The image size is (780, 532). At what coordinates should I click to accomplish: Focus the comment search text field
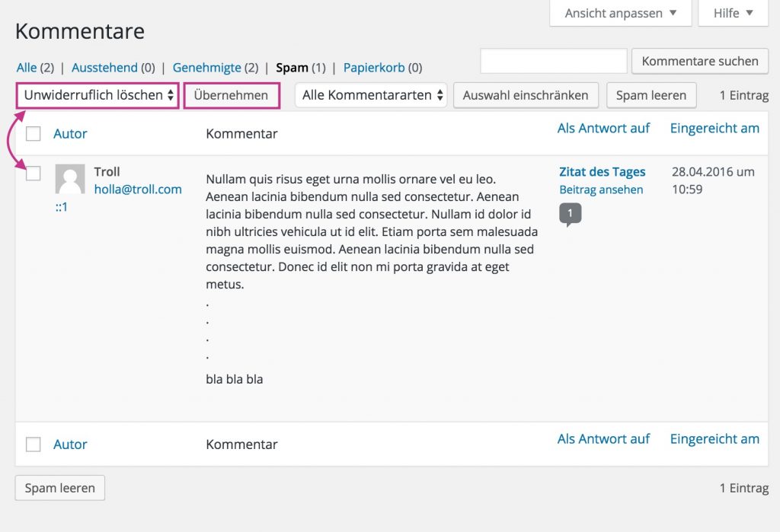553,61
